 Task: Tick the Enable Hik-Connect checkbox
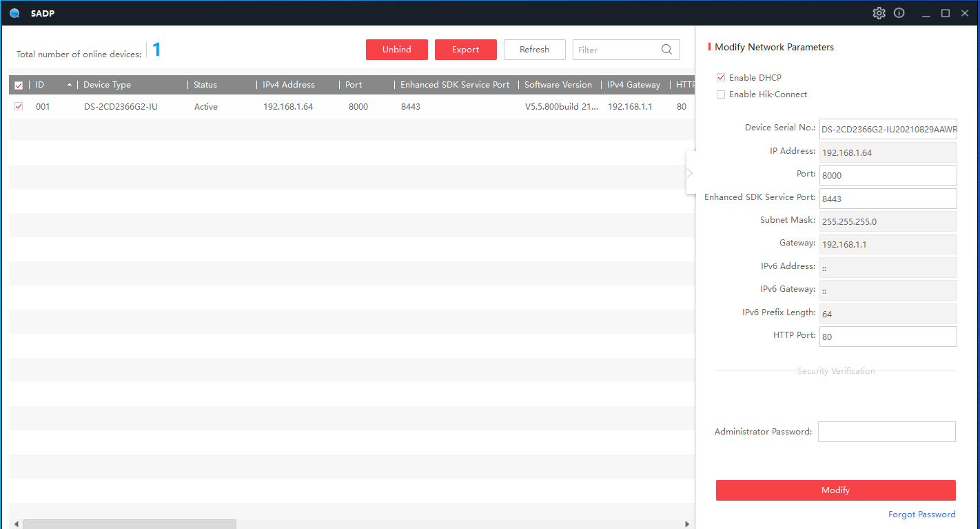pos(721,94)
